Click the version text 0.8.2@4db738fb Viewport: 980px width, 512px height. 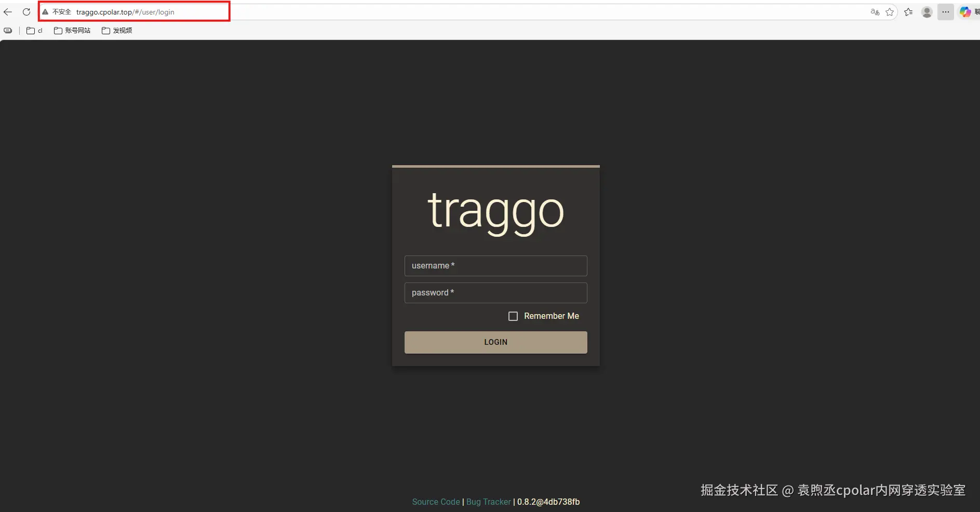click(x=548, y=502)
